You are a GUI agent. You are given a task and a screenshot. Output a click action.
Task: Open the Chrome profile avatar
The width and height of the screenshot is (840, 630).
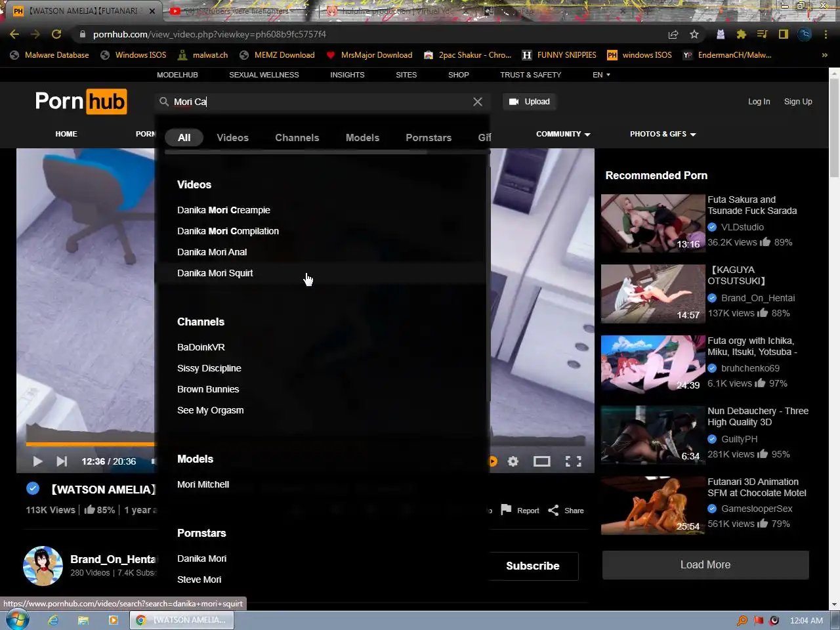click(x=805, y=34)
